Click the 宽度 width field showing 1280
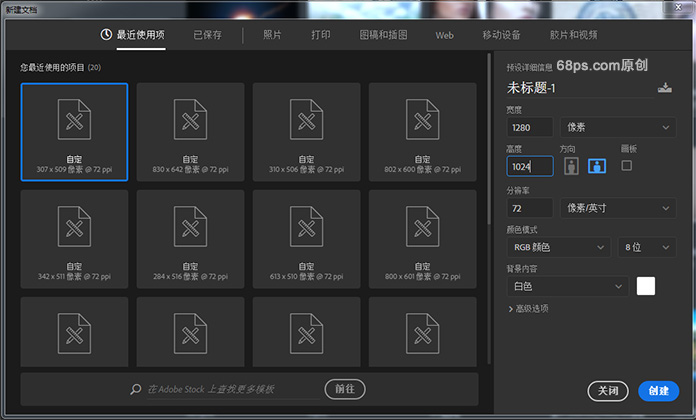 point(530,128)
